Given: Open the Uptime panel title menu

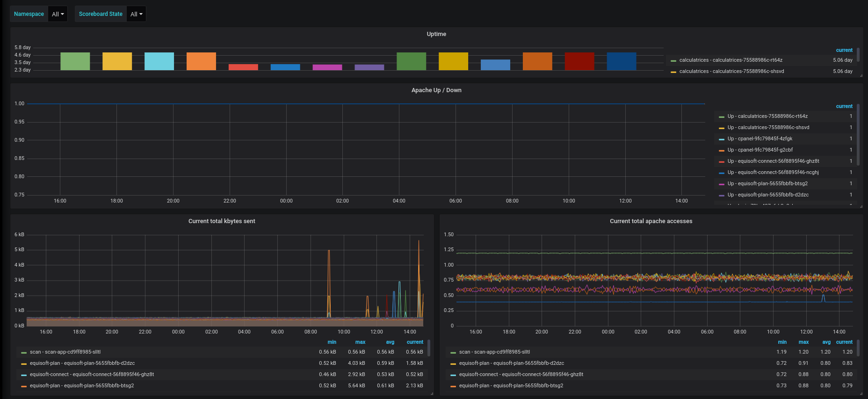Looking at the screenshot, I should click(x=436, y=34).
